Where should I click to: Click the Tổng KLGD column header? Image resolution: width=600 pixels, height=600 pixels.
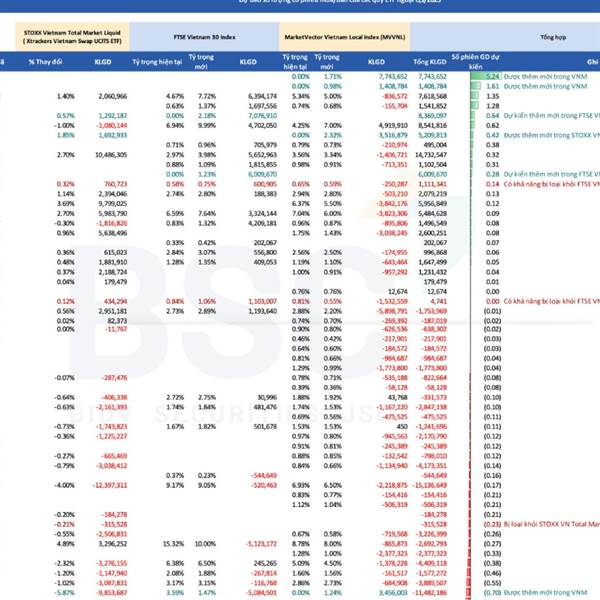(x=430, y=62)
